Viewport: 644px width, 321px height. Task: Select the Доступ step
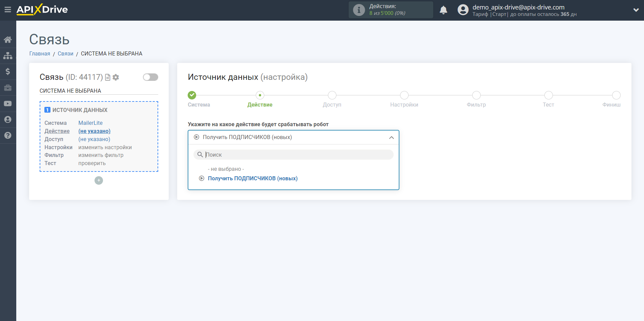(x=332, y=95)
